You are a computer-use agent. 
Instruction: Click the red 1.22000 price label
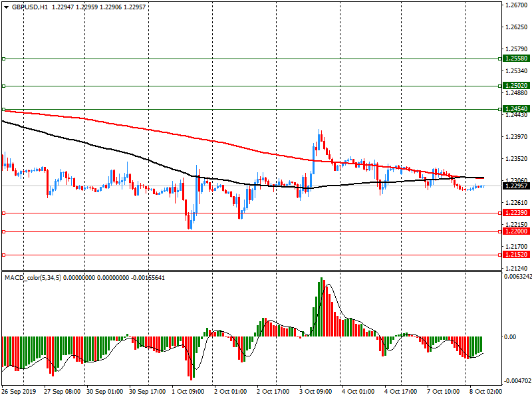516,231
